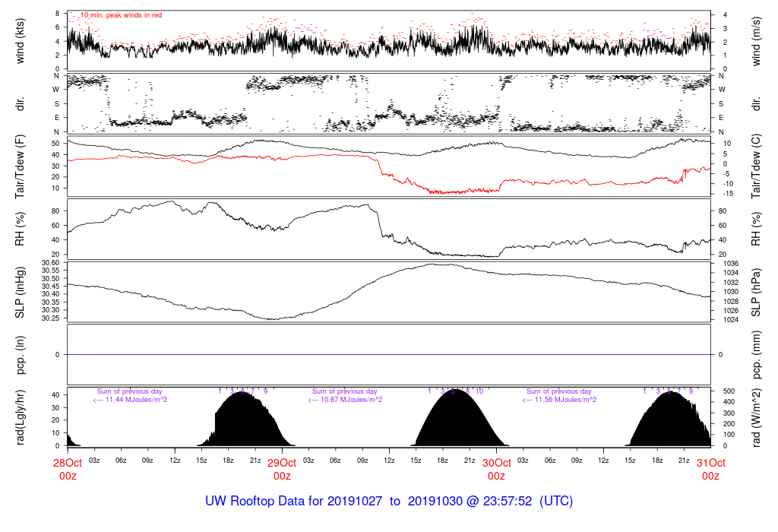Click the 28Oct 00z date label
Image resolution: width=778 pixels, height=532 pixels.
coord(67,469)
